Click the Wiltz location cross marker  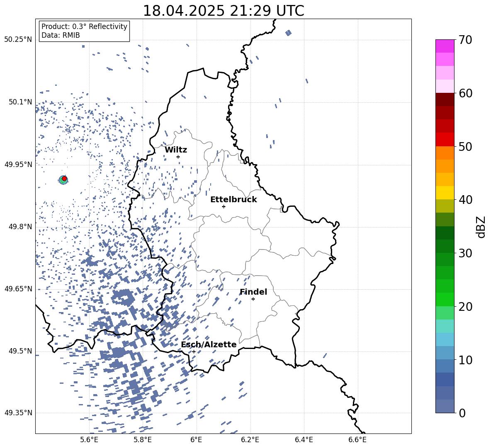coord(178,157)
